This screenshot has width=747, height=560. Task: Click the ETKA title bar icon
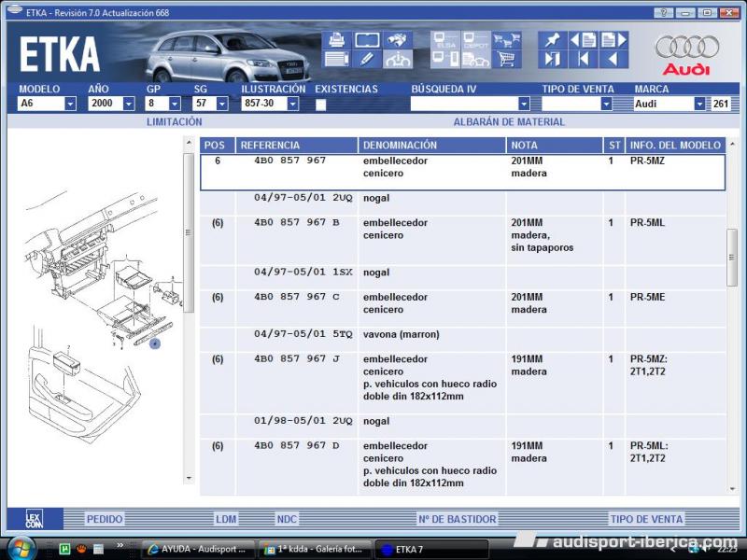pyautogui.click(x=15, y=11)
